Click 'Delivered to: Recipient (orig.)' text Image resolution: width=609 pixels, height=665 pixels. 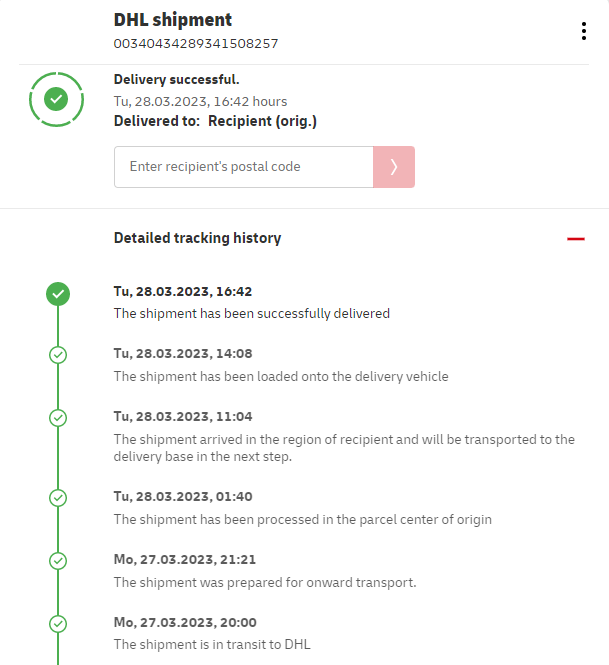coord(216,121)
